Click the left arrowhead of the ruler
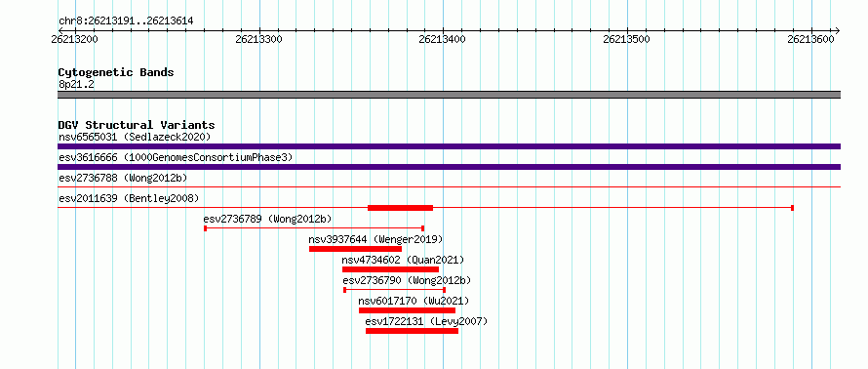Image resolution: width=868 pixels, height=369 pixels. (x=61, y=30)
